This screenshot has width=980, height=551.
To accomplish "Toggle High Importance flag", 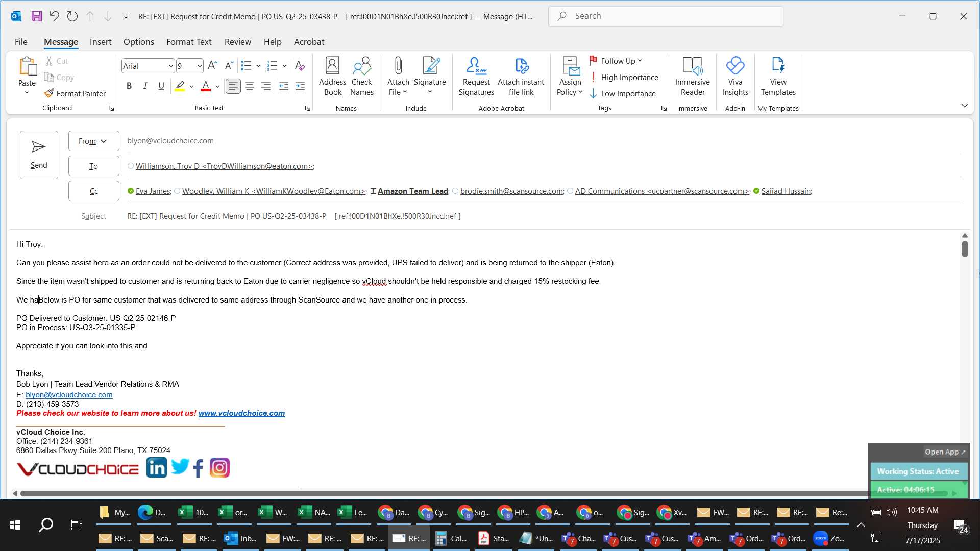I will [624, 77].
